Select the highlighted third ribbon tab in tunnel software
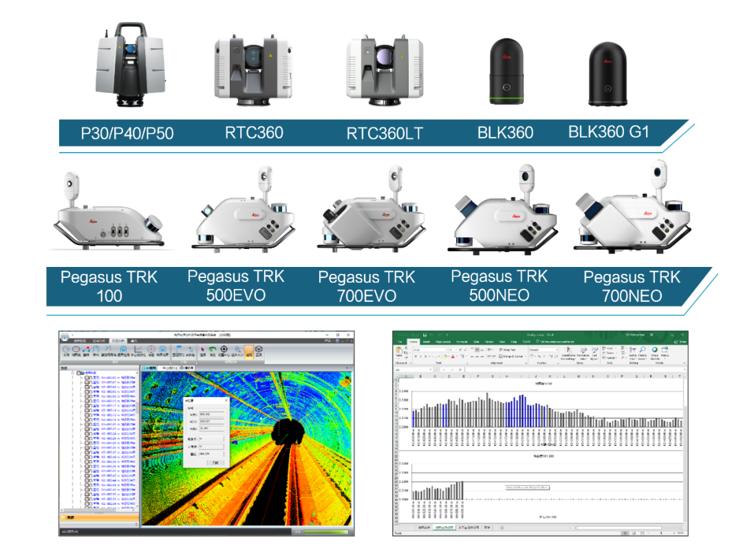This screenshot has height=560, width=743. (x=118, y=341)
